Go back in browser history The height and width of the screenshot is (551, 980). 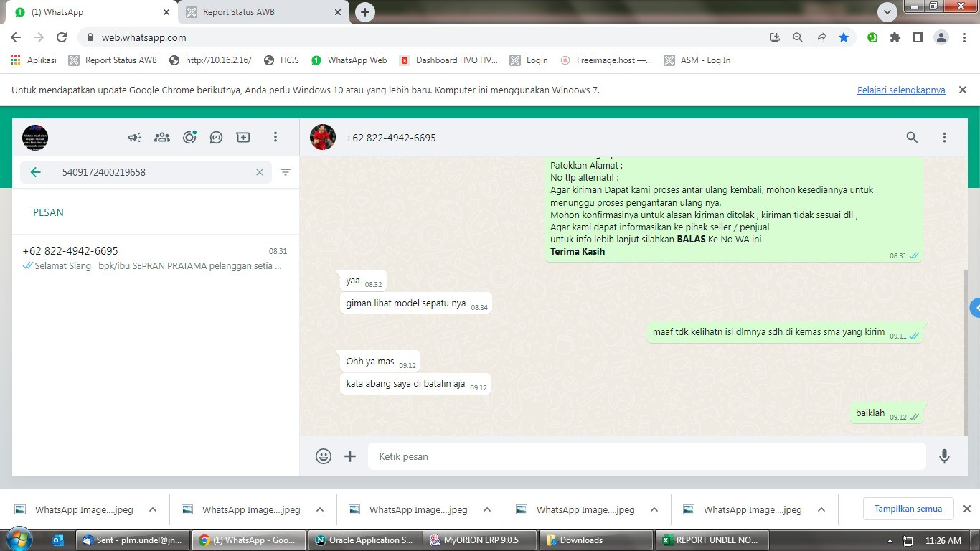(16, 37)
